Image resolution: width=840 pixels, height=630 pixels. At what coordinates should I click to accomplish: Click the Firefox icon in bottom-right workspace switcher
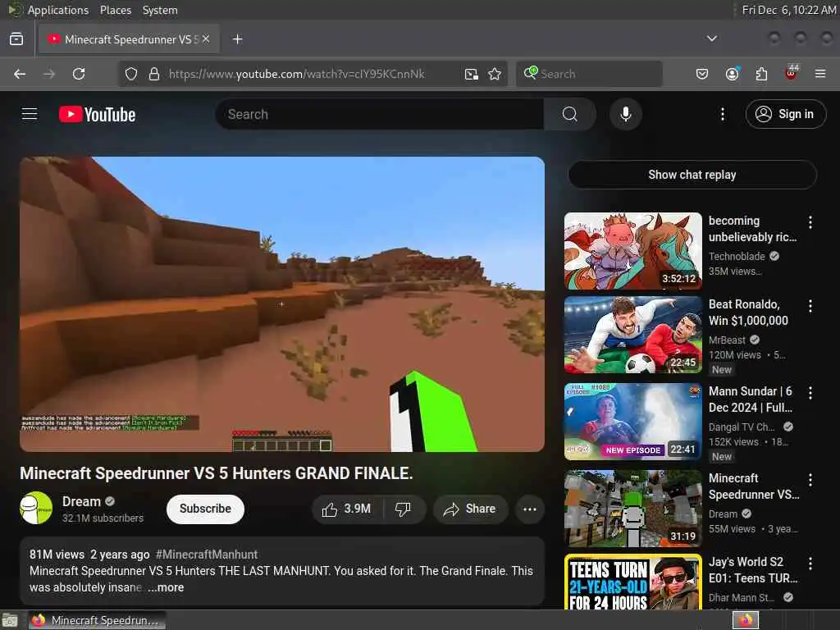click(746, 620)
